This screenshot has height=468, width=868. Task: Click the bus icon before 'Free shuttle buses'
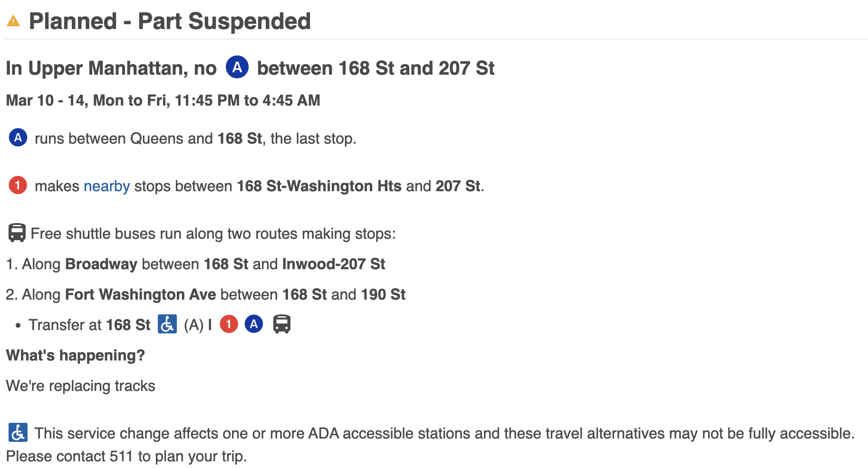pos(17,233)
